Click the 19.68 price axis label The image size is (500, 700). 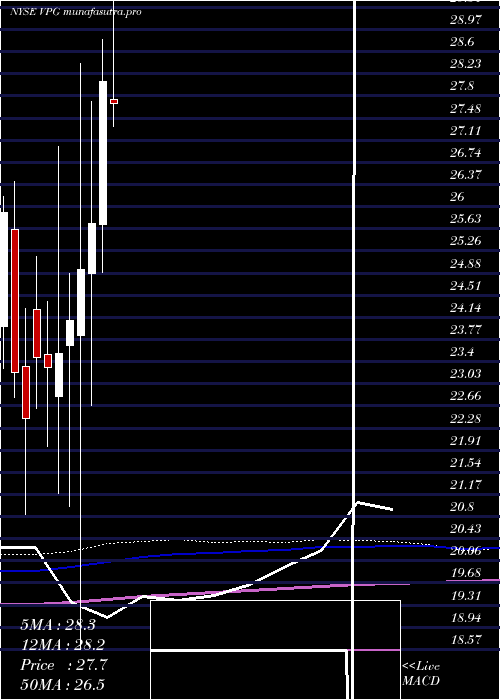[465, 573]
